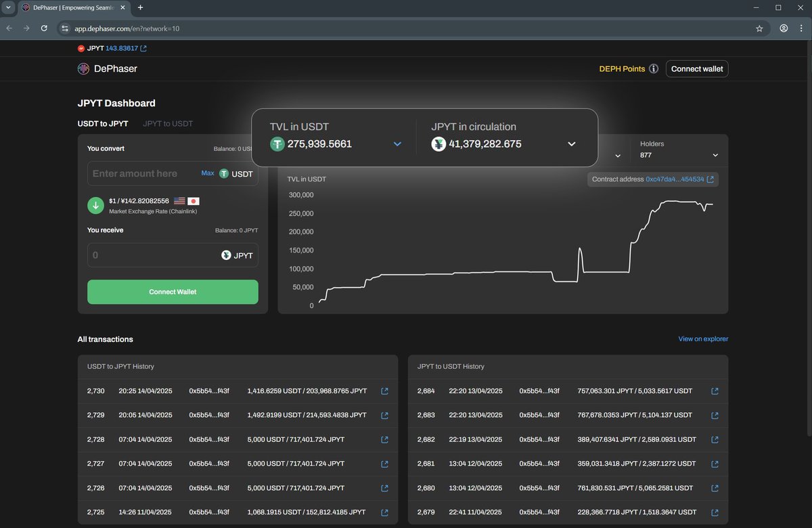The image size is (812, 528).
Task: Open the DEPH Points info icon
Action: [653, 69]
